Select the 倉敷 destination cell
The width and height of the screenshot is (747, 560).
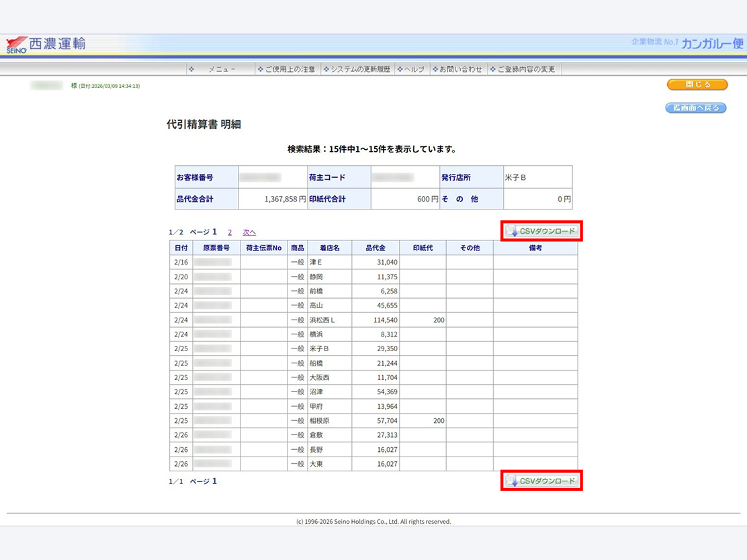point(330,435)
